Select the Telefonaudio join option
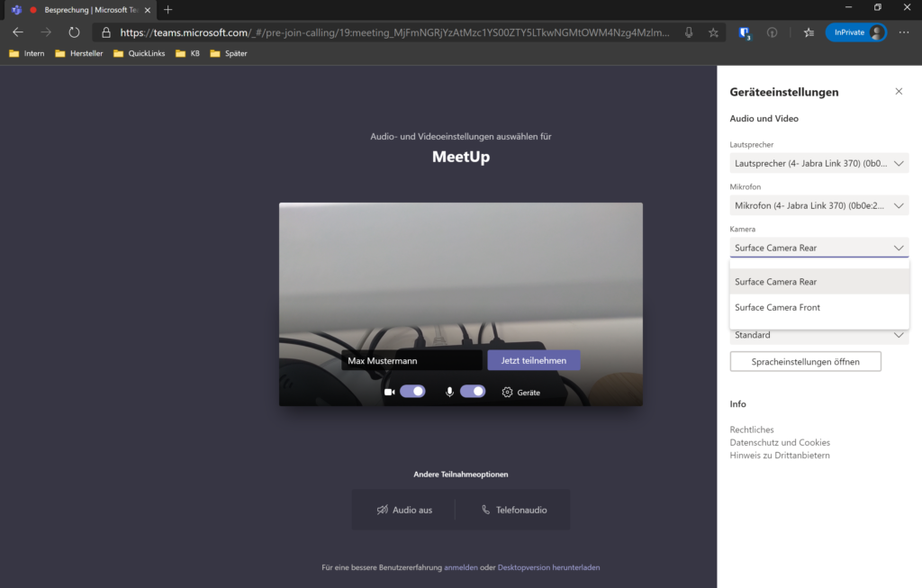922x588 pixels. [x=513, y=510]
